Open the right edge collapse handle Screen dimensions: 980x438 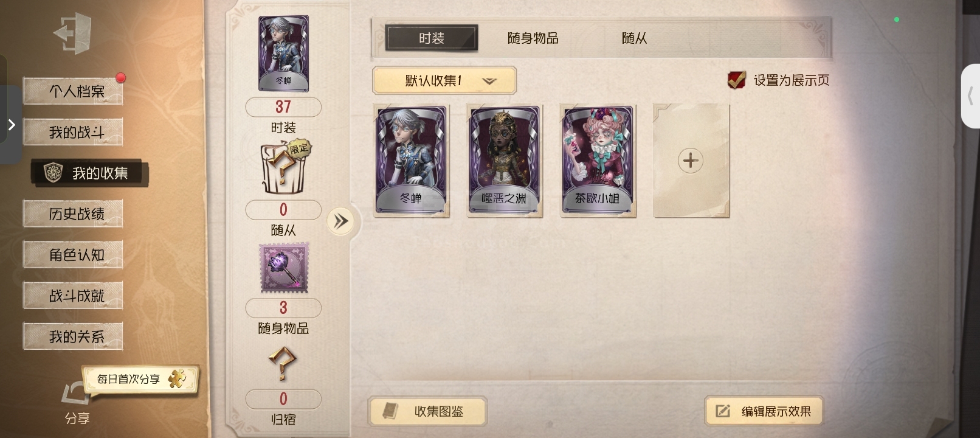point(971,96)
